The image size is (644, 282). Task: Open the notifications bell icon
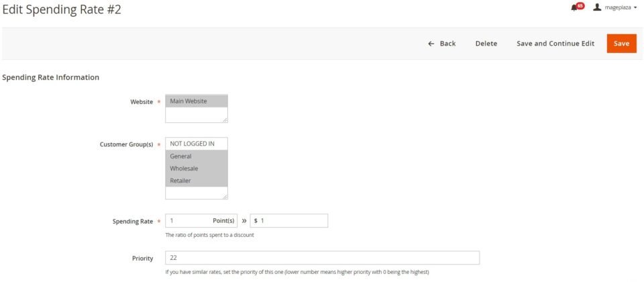pos(574,7)
